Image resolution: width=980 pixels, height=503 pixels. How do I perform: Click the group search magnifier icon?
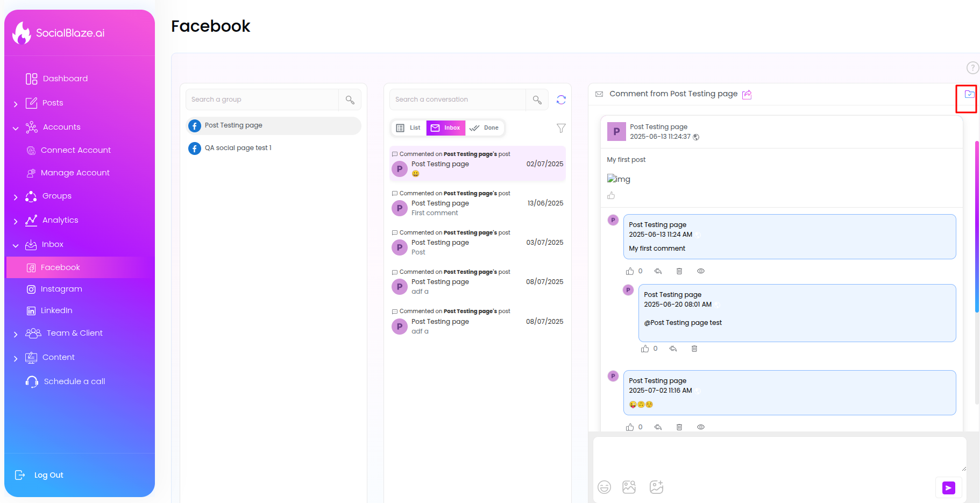click(x=350, y=100)
